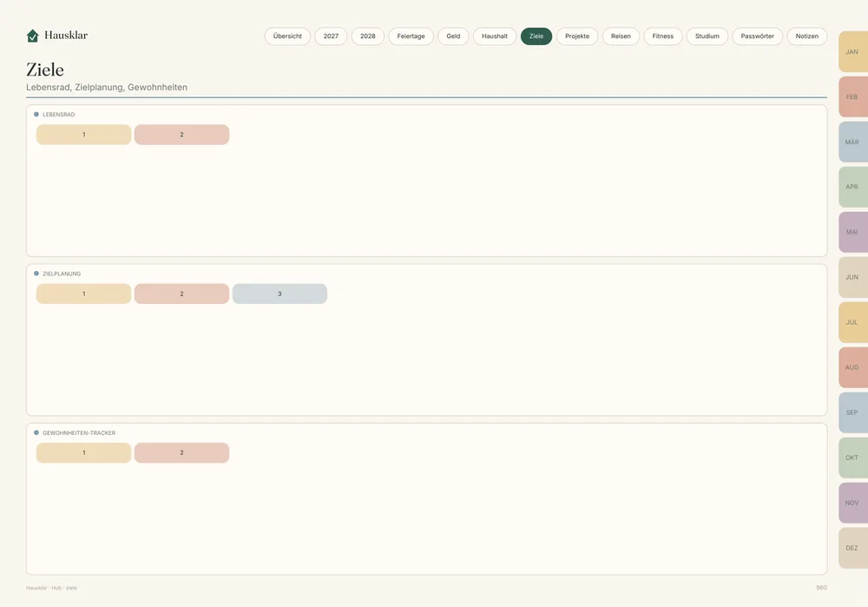Click the 'Lebensrad, Zielplanung, Gewohnheiten' subtitle

click(107, 88)
